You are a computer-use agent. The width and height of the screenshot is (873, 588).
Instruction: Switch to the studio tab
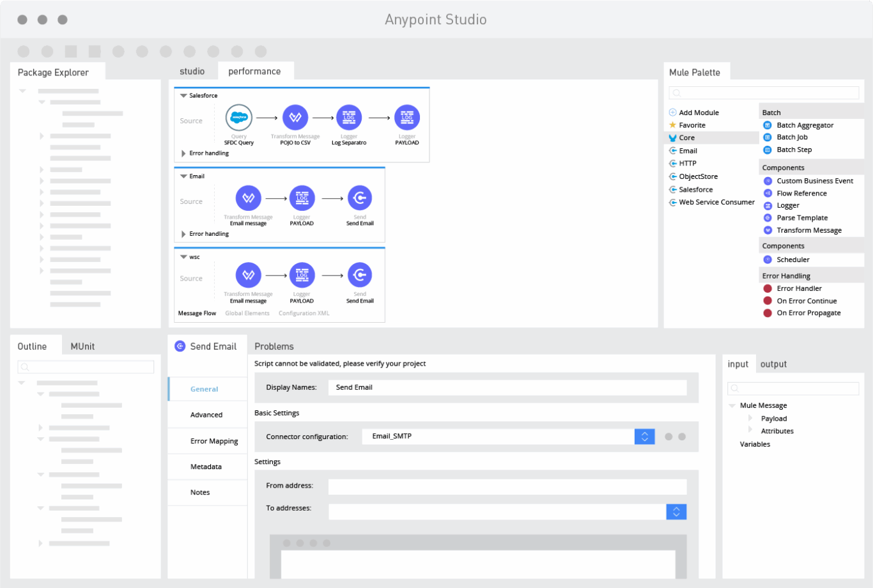(192, 71)
